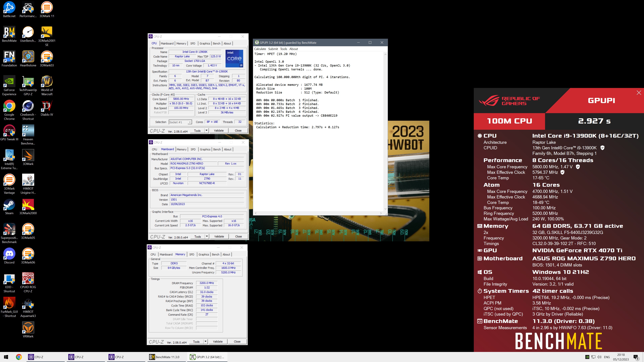Screen dimensions: 644x362
Task: Click Validate button in Mainboard CPU-Z window
Action: [219, 236]
